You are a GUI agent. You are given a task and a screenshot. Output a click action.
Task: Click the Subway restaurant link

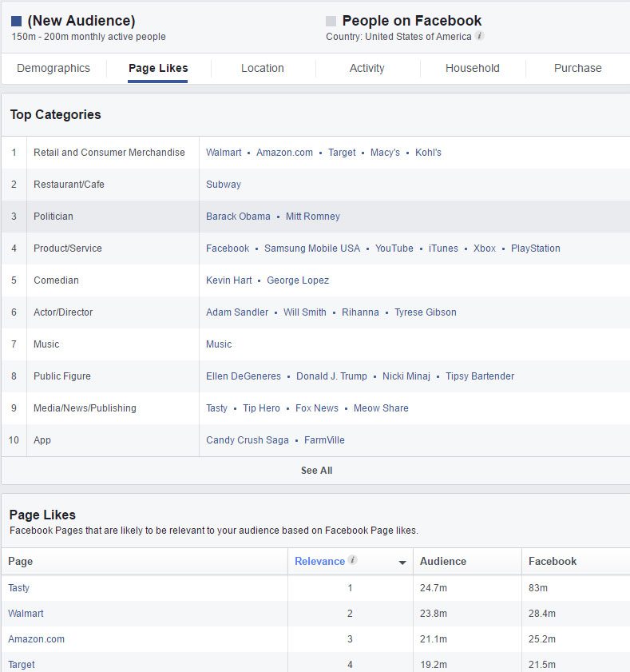[224, 185]
